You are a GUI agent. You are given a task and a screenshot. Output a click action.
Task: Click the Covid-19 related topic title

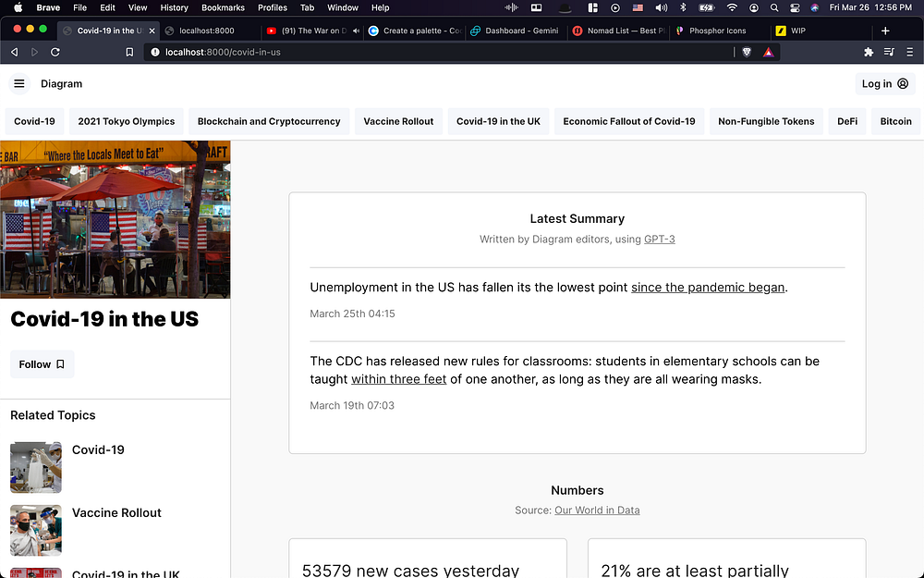[x=98, y=450]
